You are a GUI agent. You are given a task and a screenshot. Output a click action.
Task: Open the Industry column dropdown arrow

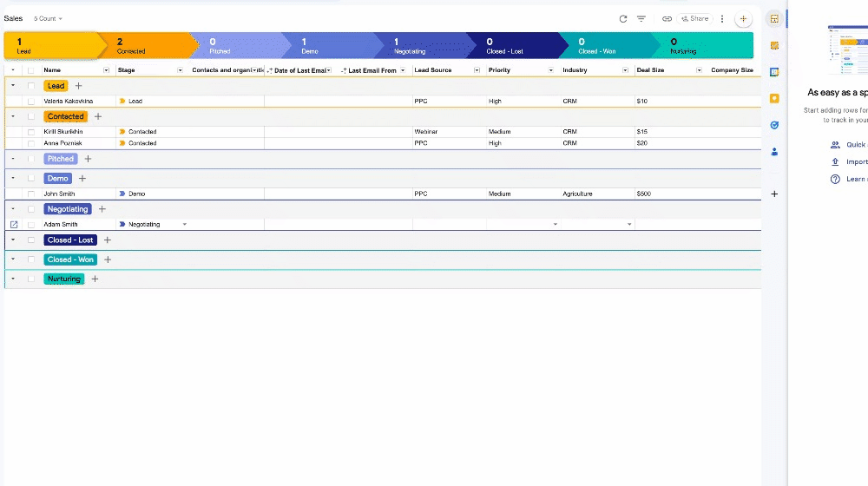click(x=625, y=70)
